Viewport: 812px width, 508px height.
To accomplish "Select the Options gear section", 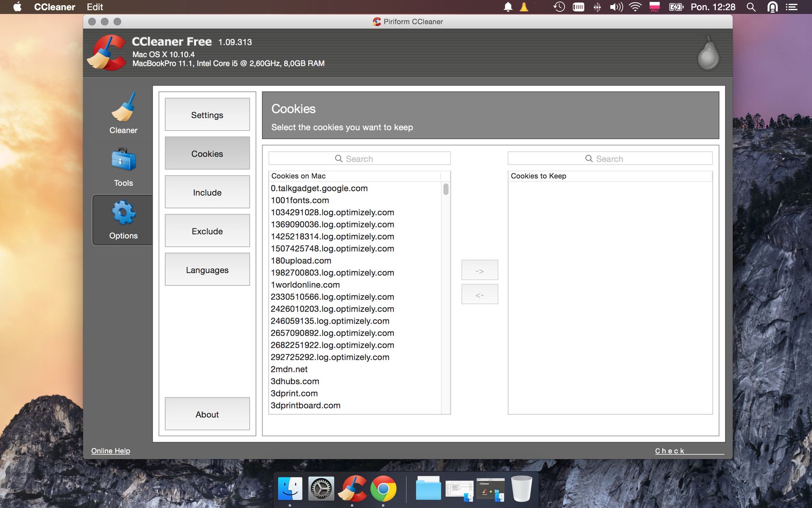I will click(x=123, y=220).
